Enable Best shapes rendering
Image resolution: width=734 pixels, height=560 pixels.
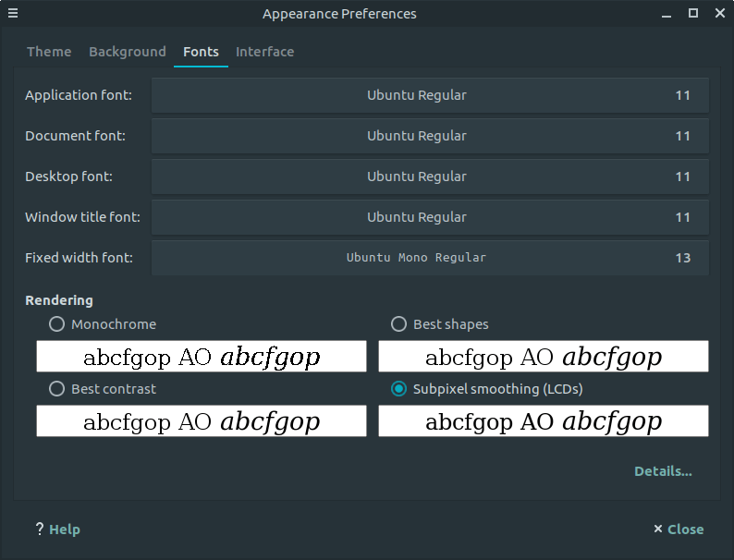tap(399, 324)
